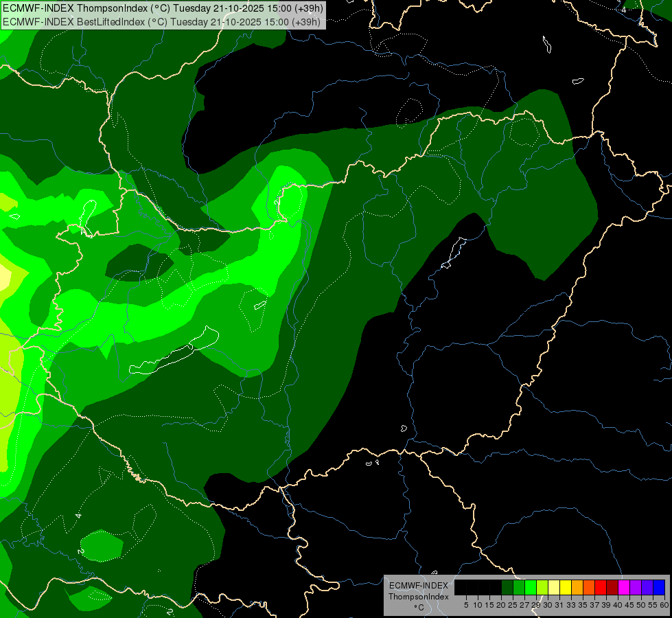672x618 pixels.
Task: Click the long white Lake Balaton outline
Action: [175, 351]
